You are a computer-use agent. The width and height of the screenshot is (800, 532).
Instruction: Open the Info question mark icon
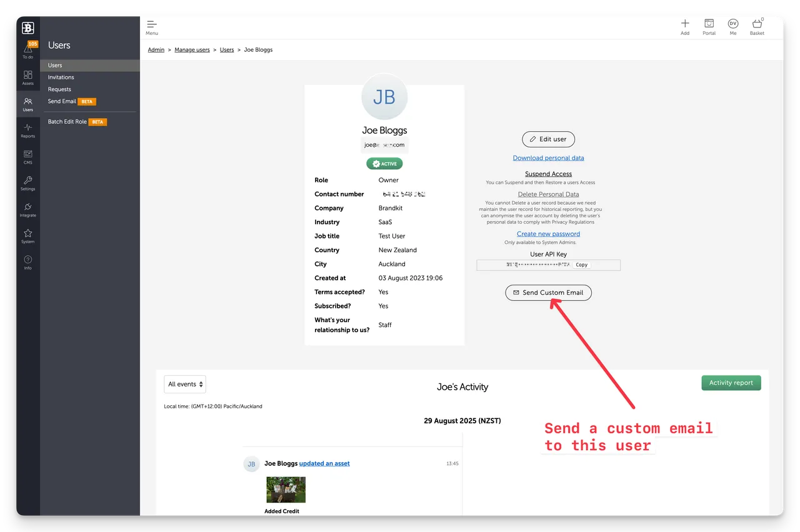tap(28, 262)
